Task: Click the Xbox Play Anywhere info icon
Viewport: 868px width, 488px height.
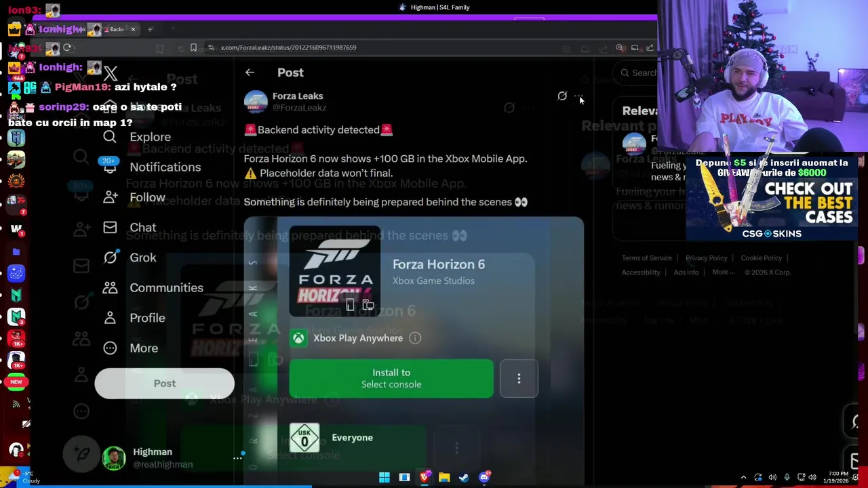Action: (415, 338)
